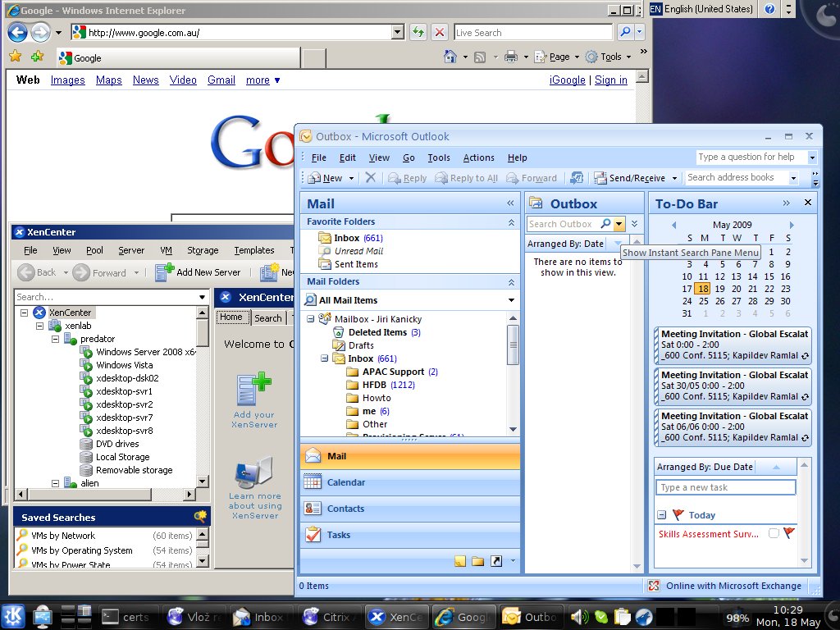The image size is (840, 630).
Task: Open XenCenter search box dropdown
Action: [x=202, y=297]
